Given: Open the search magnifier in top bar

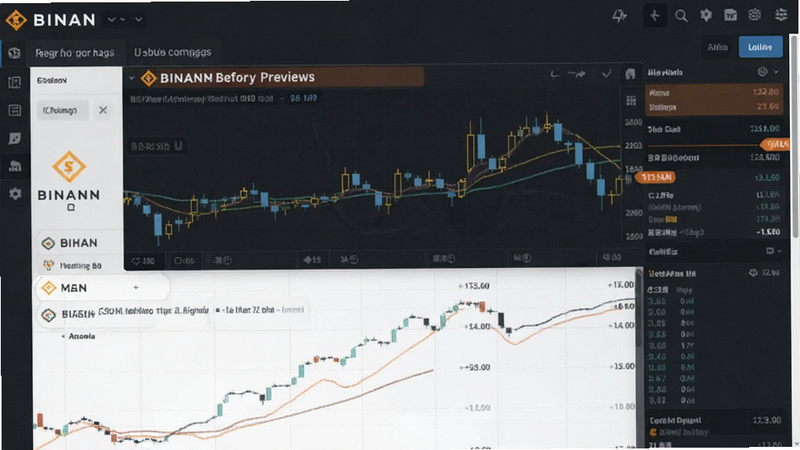Looking at the screenshot, I should 681,16.
